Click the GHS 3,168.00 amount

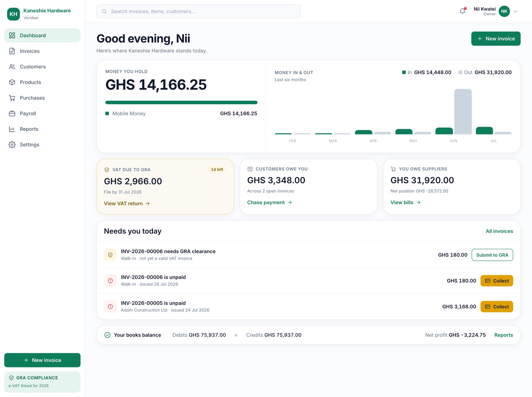pos(459,307)
